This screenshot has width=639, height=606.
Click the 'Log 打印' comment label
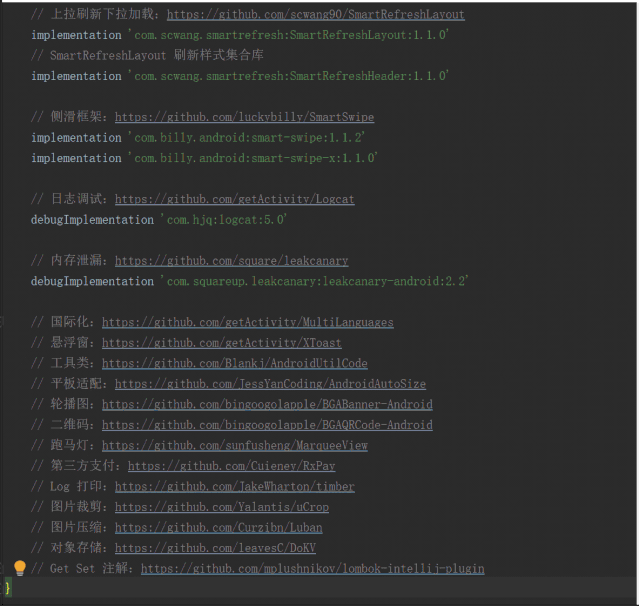76,486
